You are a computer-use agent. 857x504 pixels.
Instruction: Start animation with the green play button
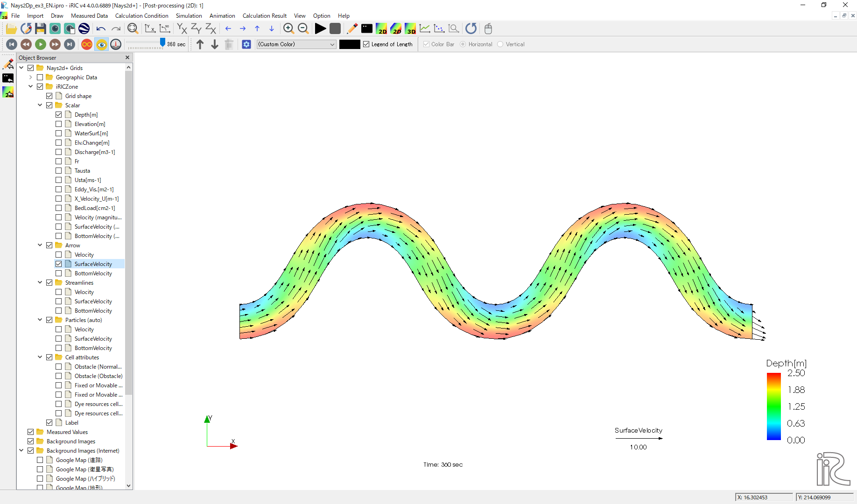(x=41, y=44)
